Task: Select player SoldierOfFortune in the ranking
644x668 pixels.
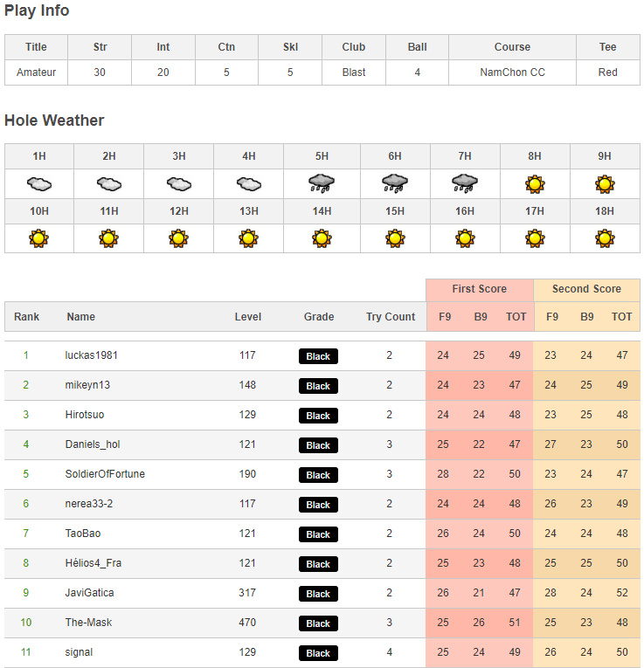Action: point(105,474)
